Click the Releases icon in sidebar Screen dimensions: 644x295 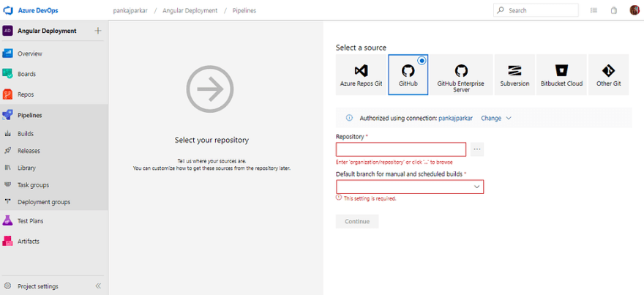click(x=7, y=151)
